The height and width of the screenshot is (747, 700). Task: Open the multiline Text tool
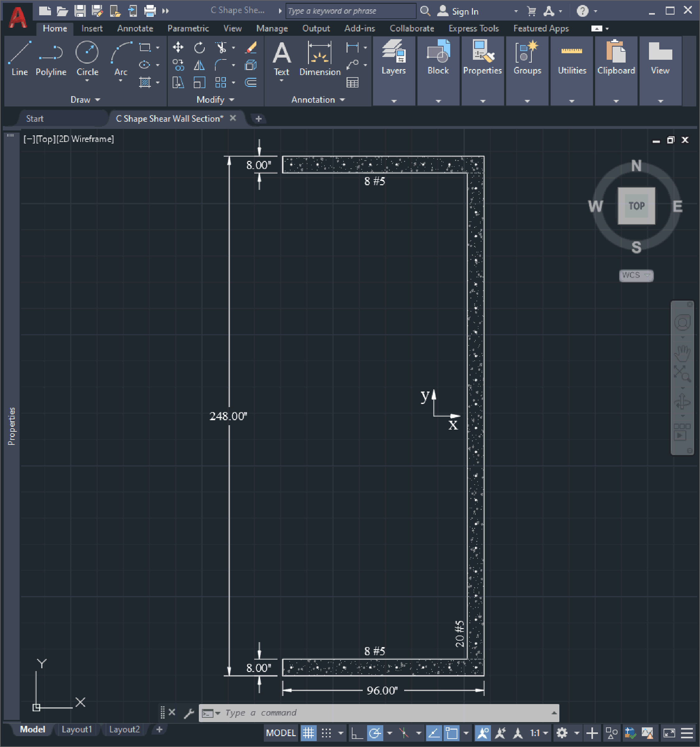pyautogui.click(x=282, y=58)
